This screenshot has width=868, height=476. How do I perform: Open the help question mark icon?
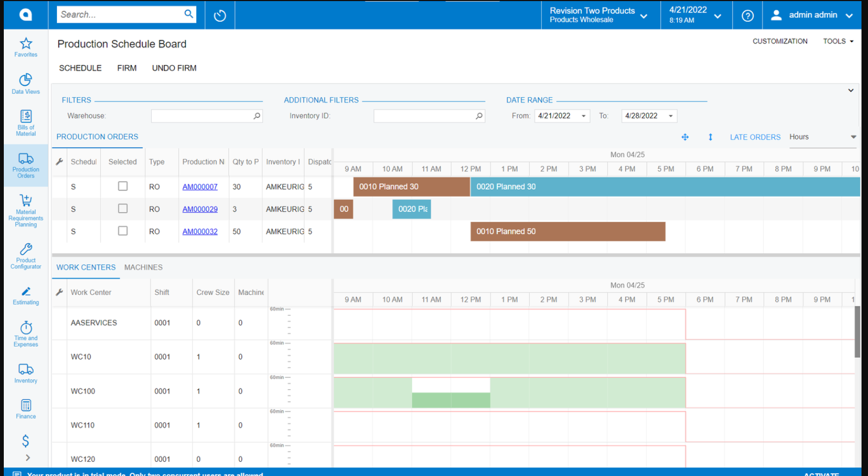pyautogui.click(x=748, y=15)
